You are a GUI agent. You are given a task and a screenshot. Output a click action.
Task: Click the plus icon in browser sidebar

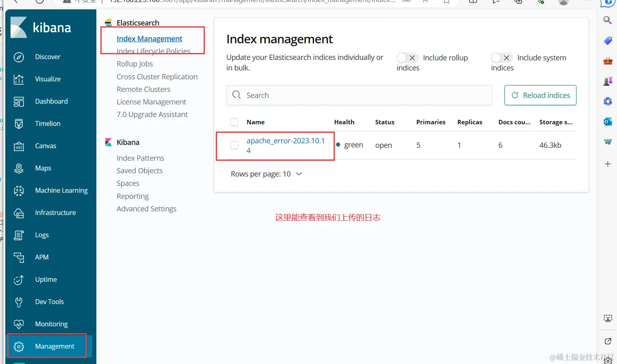[608, 164]
